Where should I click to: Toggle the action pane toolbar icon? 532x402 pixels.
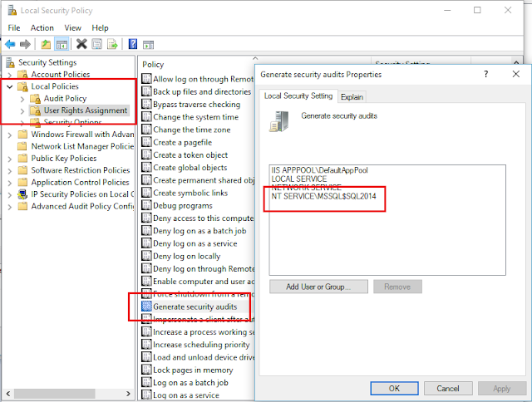[148, 44]
